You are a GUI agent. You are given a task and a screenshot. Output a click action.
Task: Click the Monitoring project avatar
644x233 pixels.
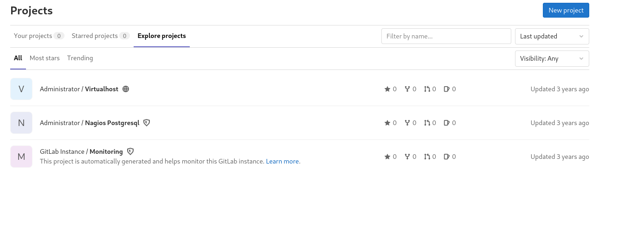coord(21,157)
